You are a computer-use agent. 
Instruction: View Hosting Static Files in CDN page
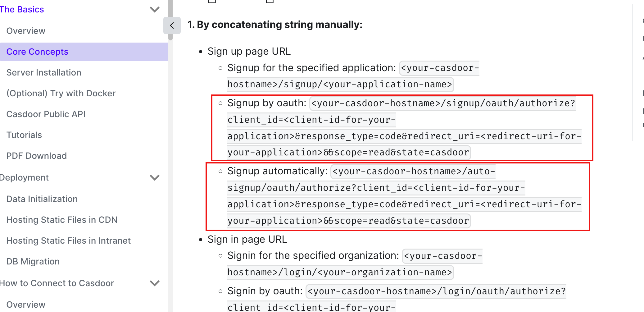click(62, 220)
